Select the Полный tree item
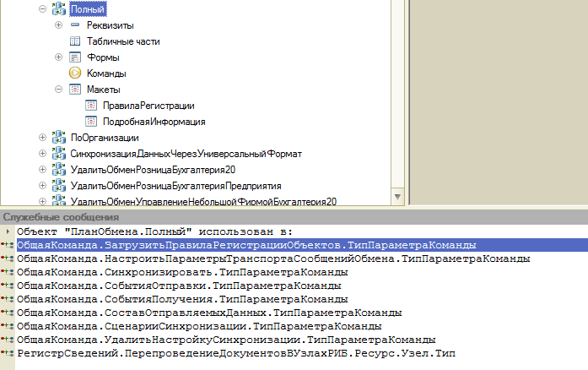The width and height of the screenshot is (588, 370). [x=88, y=9]
